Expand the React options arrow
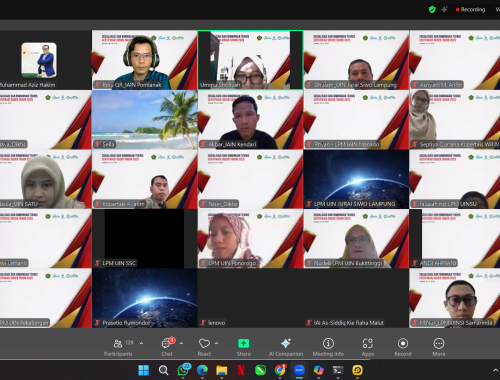 coord(217,343)
